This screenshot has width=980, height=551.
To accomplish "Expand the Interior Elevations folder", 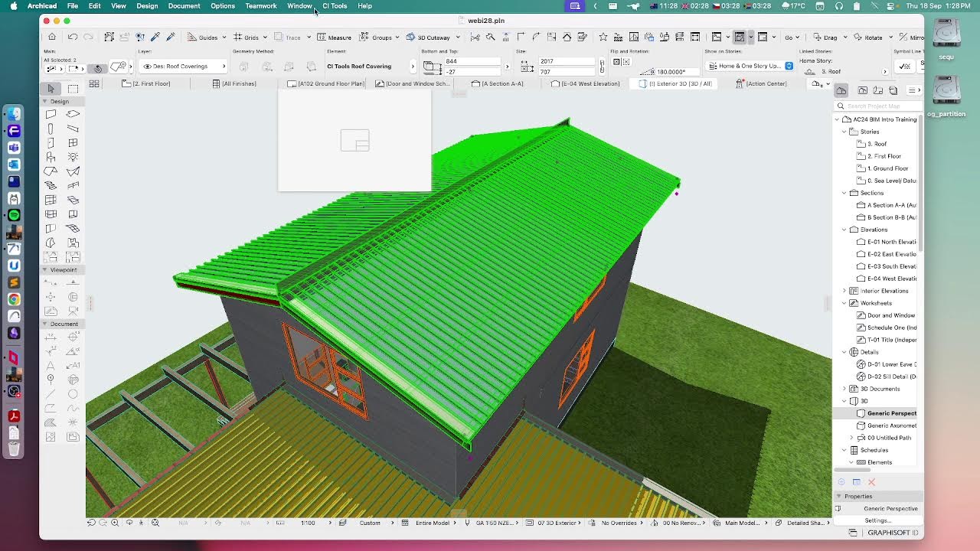I will pyautogui.click(x=844, y=291).
